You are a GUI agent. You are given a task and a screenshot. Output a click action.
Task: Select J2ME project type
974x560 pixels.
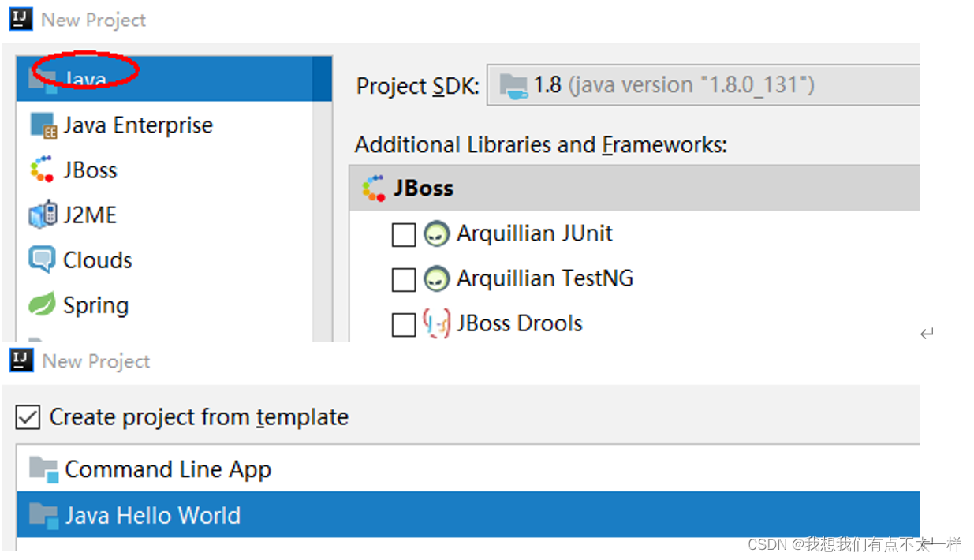[x=164, y=215]
